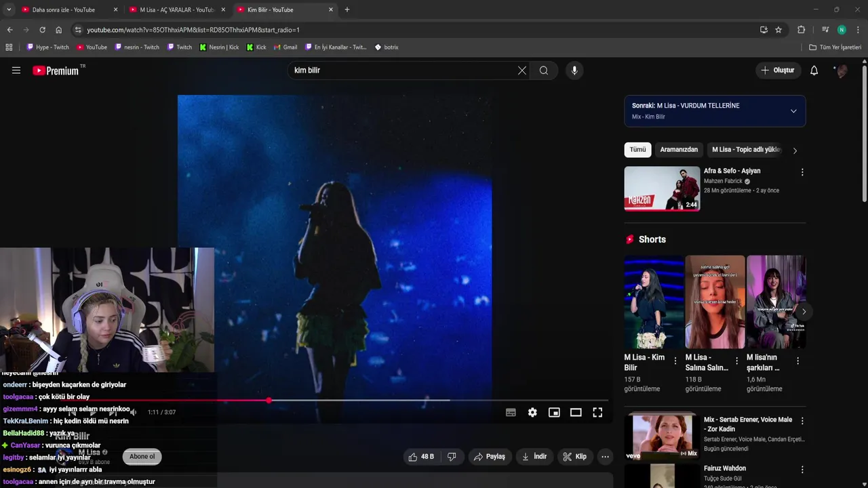The image size is (868, 488).
Task: Open options for M lisa'nın şarkıları short
Action: [797, 361]
